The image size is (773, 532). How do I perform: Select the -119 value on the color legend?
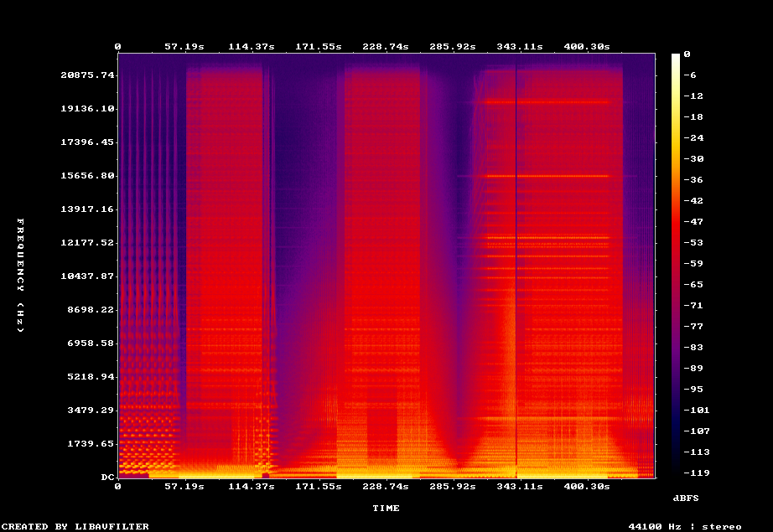695,473
